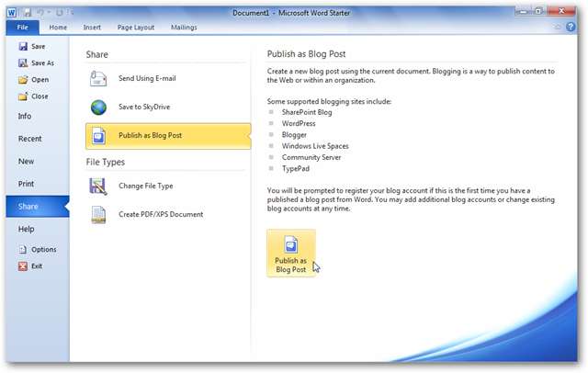588x373 pixels.
Task: Click the Save disk icon in sidebar
Action: click(x=23, y=46)
